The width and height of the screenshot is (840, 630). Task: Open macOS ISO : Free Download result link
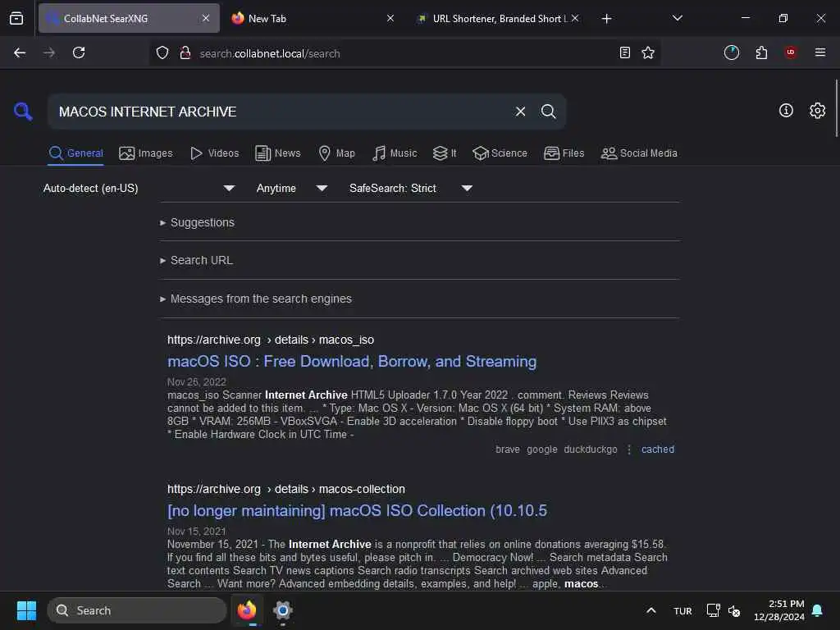(x=352, y=362)
